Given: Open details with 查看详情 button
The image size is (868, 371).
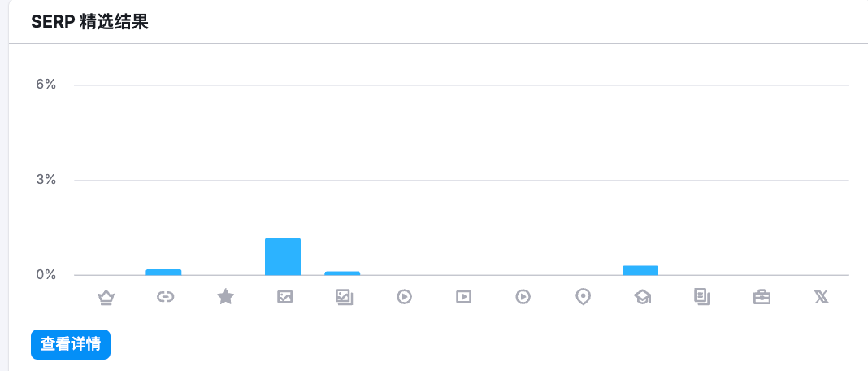Looking at the screenshot, I should [x=71, y=344].
